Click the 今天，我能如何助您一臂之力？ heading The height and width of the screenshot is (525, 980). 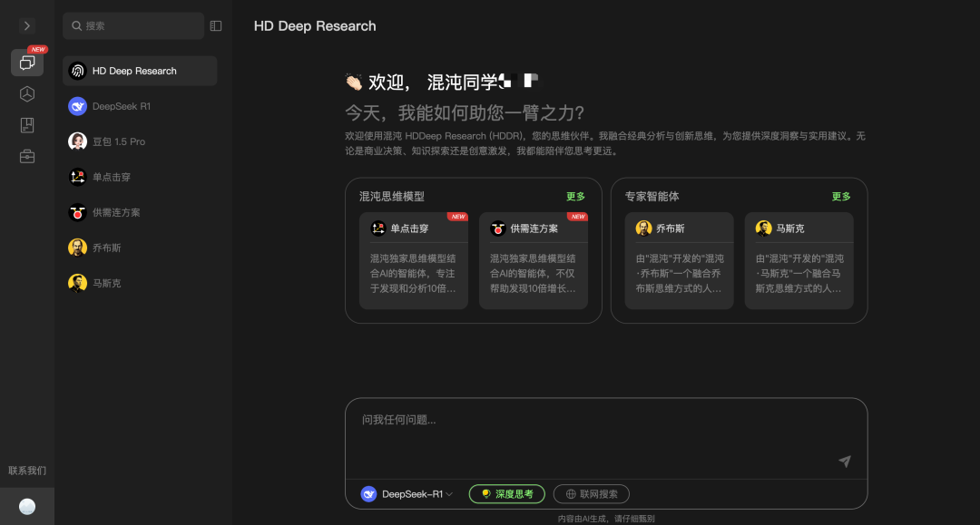point(465,113)
